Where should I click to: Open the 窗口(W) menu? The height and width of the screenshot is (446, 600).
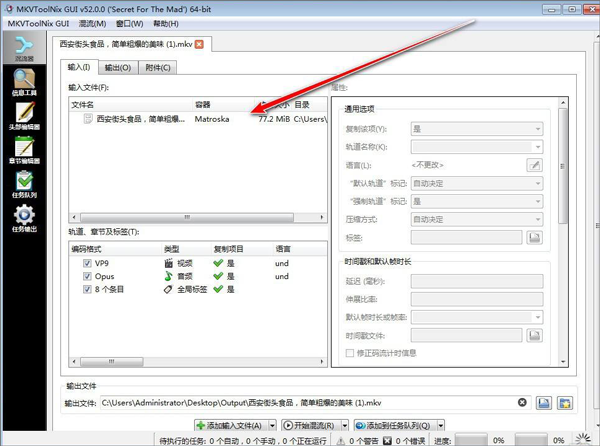129,24
